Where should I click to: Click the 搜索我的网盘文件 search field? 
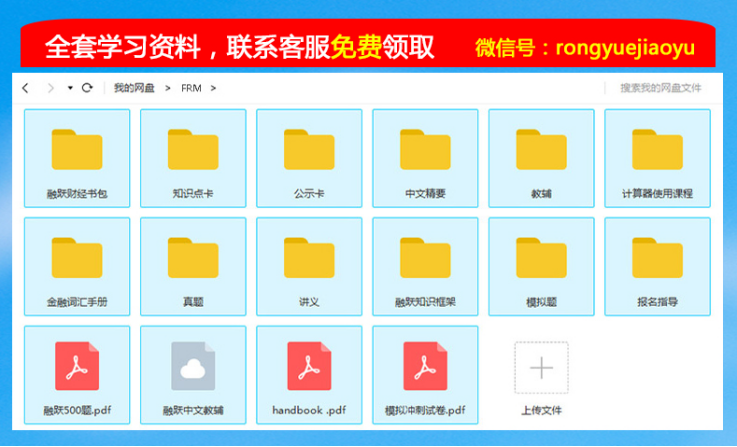click(x=658, y=88)
